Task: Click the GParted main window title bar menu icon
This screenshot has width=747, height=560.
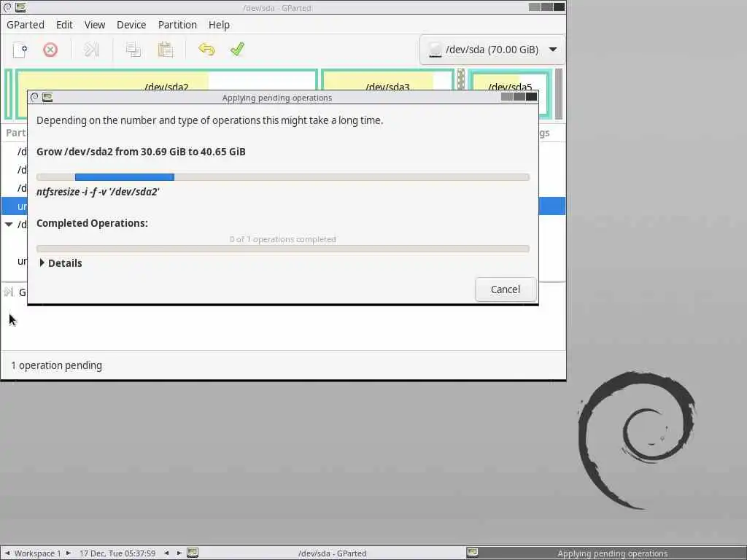Action: click(x=7, y=7)
